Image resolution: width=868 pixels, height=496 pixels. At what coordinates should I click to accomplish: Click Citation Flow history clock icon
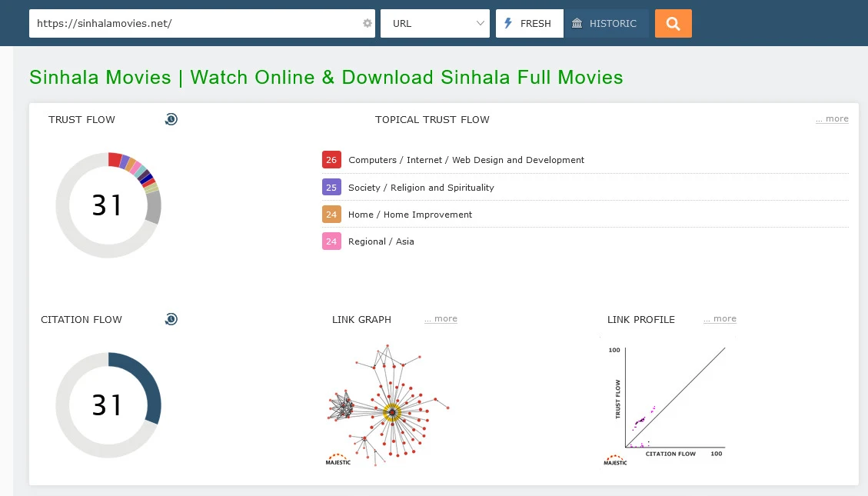pos(171,319)
